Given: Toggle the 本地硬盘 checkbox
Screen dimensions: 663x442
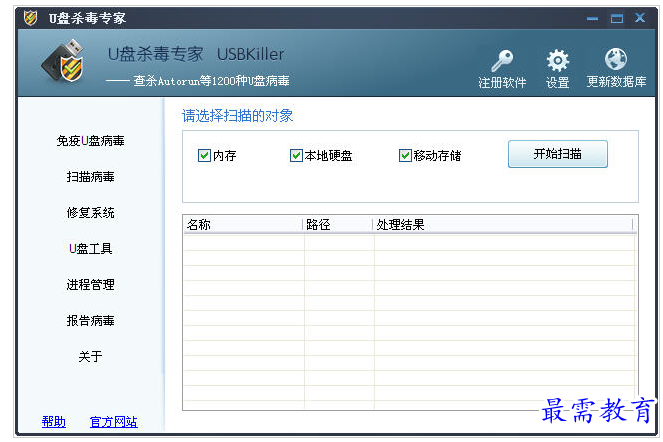Looking at the screenshot, I should (296, 156).
